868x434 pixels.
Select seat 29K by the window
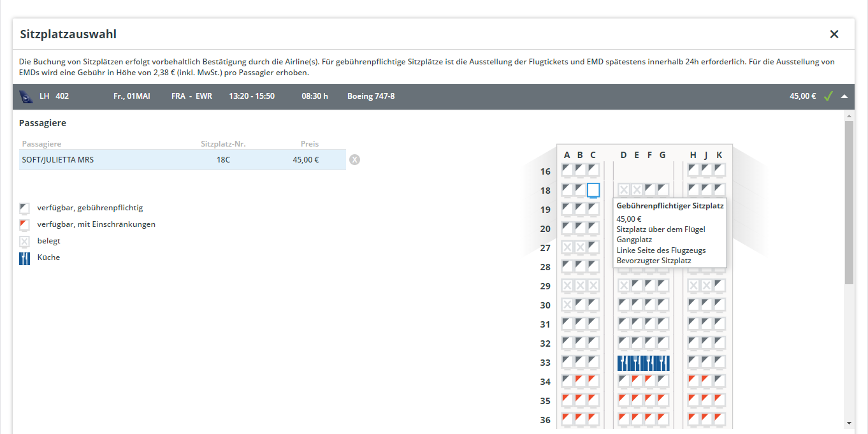click(x=719, y=285)
